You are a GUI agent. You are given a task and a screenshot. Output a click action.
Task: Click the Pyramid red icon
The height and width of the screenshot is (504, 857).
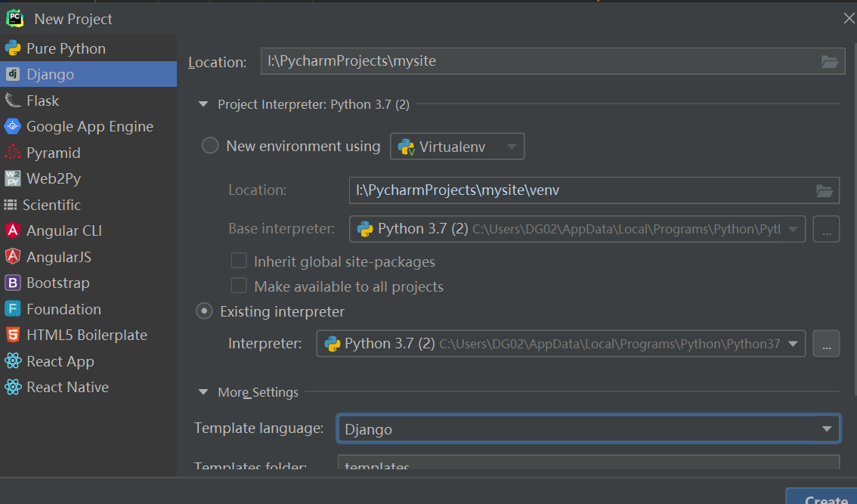point(13,153)
